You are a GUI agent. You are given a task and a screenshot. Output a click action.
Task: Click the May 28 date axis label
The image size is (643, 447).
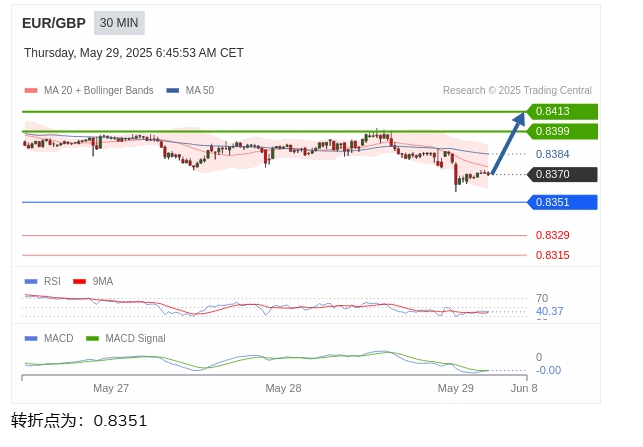[283, 388]
